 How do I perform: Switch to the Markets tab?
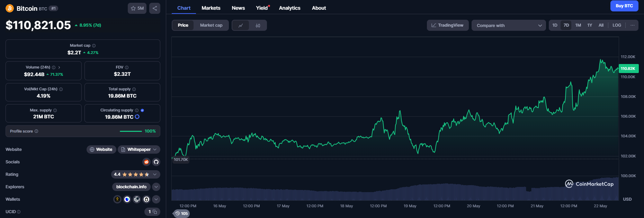tap(211, 8)
